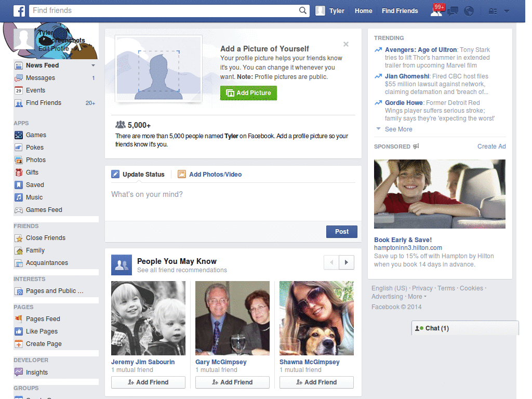532x399 pixels.
Task: Open the Create Ad link
Action: coord(491,147)
